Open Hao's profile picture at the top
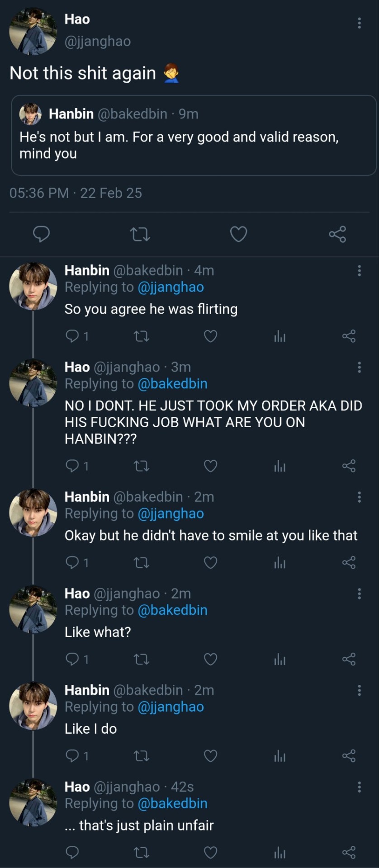 (33, 32)
